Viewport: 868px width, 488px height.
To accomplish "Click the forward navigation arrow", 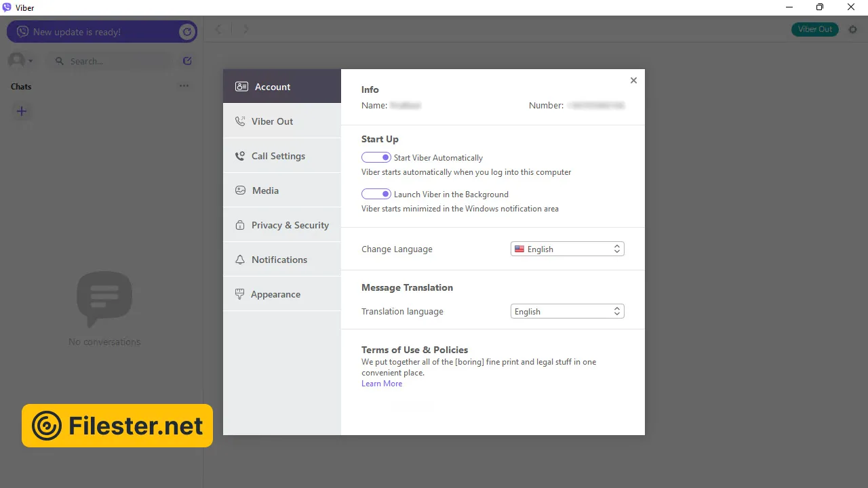I will coord(246,29).
